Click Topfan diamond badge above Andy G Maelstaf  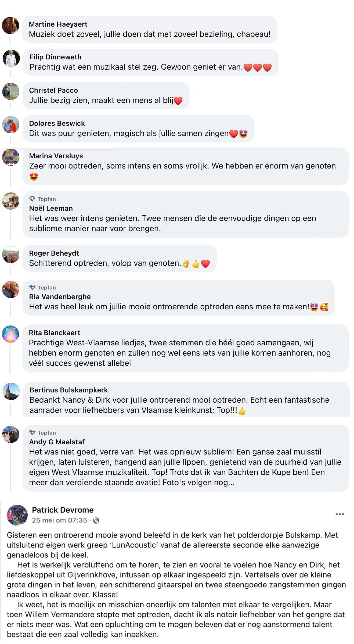tap(32, 432)
